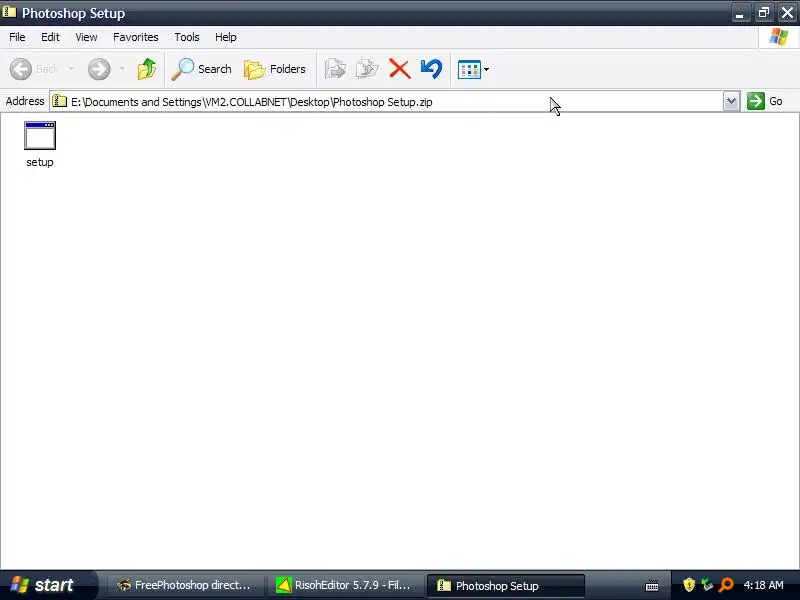Click the 4:18 AM system clock

coord(763,585)
